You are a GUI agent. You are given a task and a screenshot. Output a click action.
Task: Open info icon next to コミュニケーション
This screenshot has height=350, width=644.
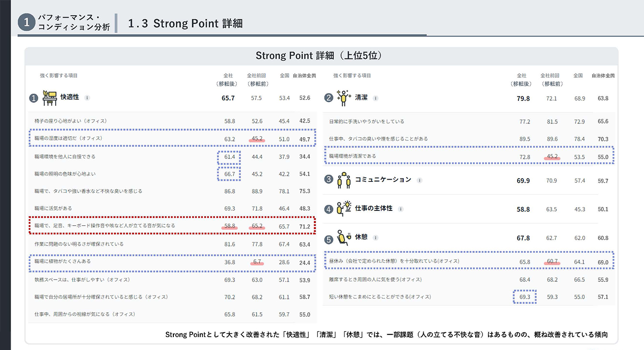[x=419, y=181]
